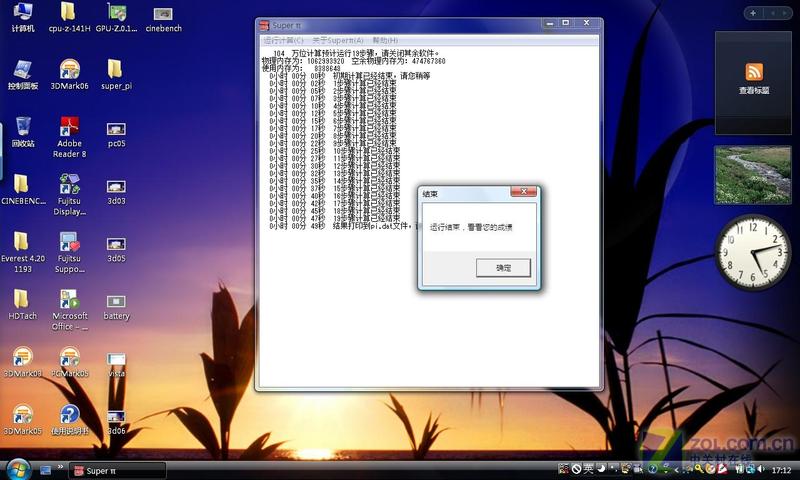Open the battery desktop file

point(116,307)
